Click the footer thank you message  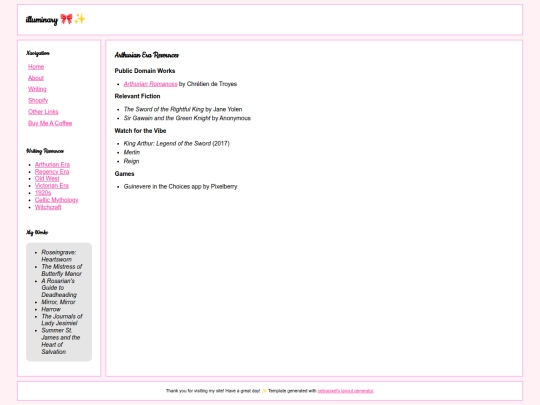click(213, 391)
